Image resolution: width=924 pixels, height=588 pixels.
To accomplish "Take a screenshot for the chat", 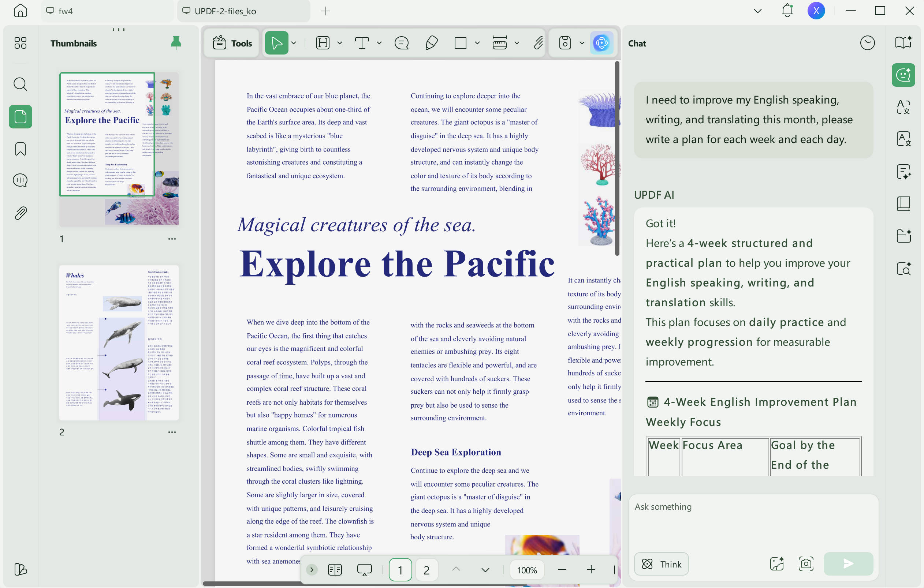I will click(x=806, y=564).
